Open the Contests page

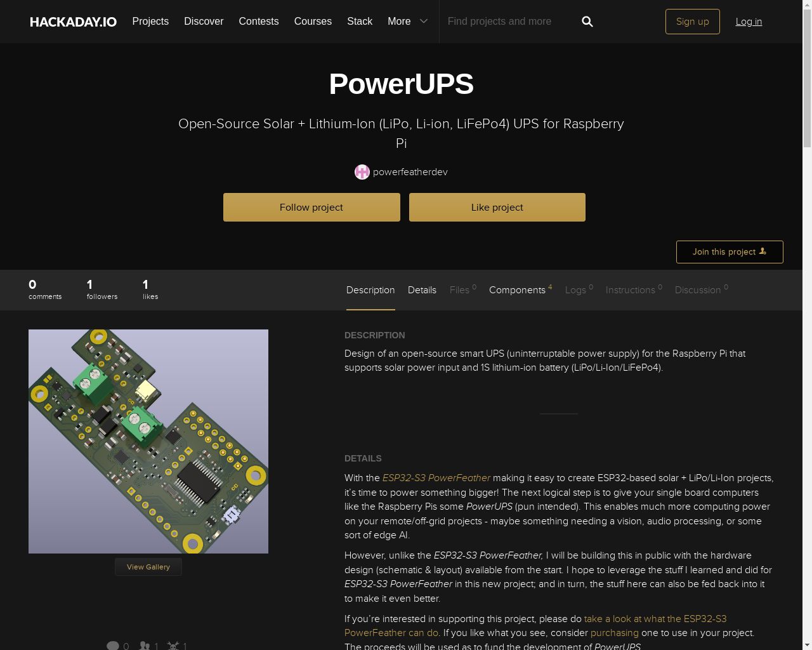259,21
